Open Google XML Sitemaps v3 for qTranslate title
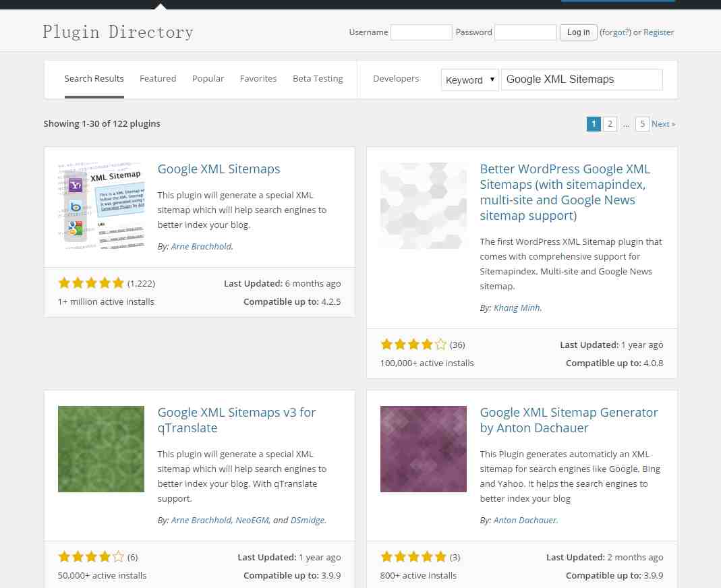The image size is (721, 588). [x=237, y=419]
